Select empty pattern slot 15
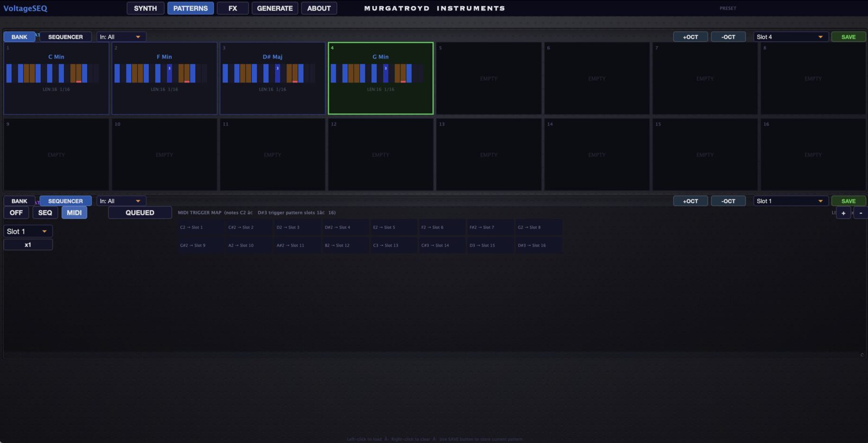The height and width of the screenshot is (443, 868). tap(705, 155)
